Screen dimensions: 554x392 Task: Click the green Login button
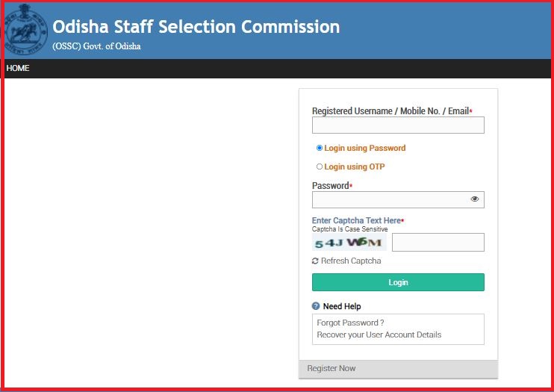[x=398, y=282]
